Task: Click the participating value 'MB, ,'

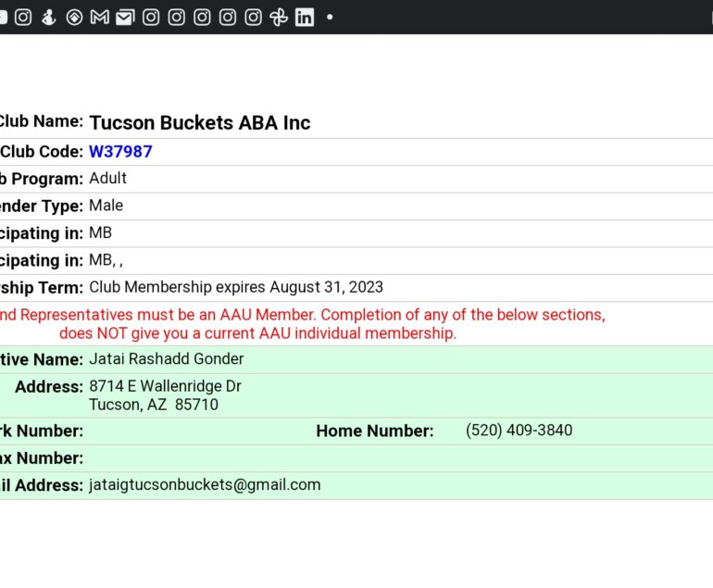Action: point(106,260)
